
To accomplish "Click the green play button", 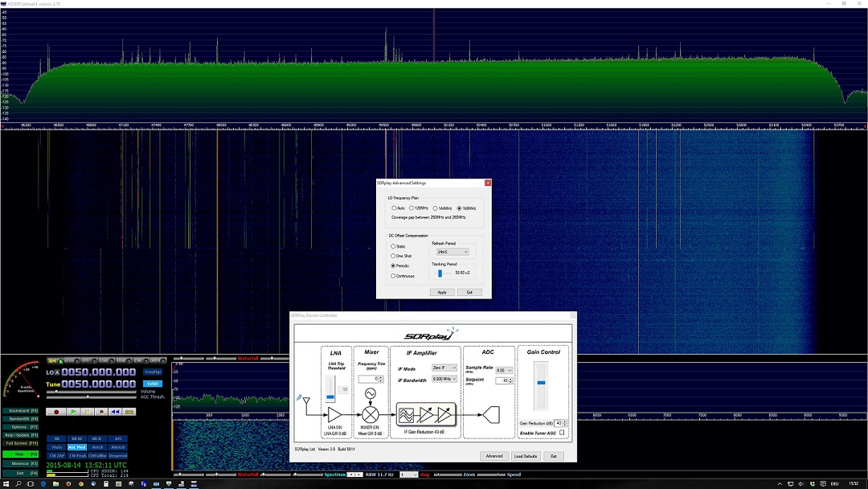I will (74, 412).
